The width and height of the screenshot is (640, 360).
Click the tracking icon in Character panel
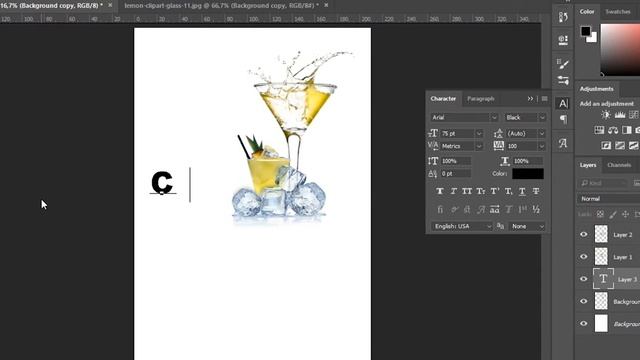click(x=498, y=146)
